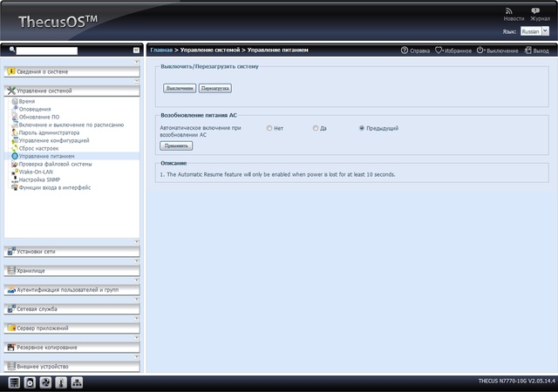
Task: Click the power icon beside Управление питанием
Action: [x=15, y=156]
